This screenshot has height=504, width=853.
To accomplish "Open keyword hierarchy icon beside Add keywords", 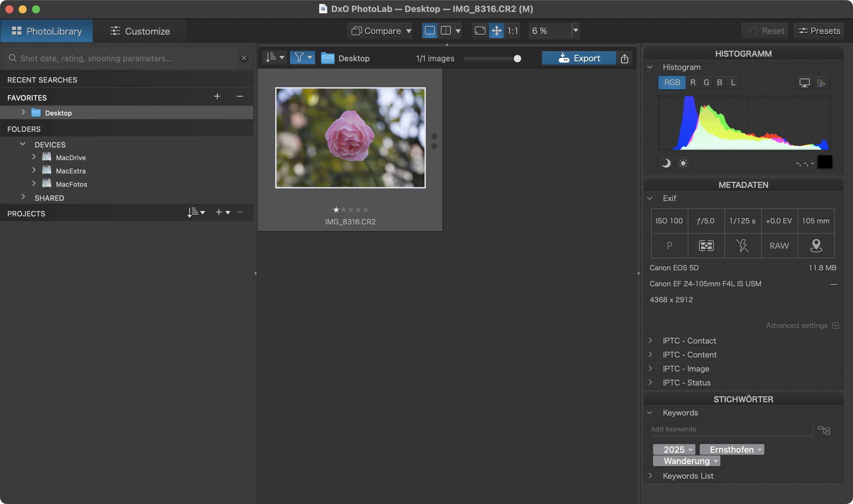I will (x=824, y=430).
